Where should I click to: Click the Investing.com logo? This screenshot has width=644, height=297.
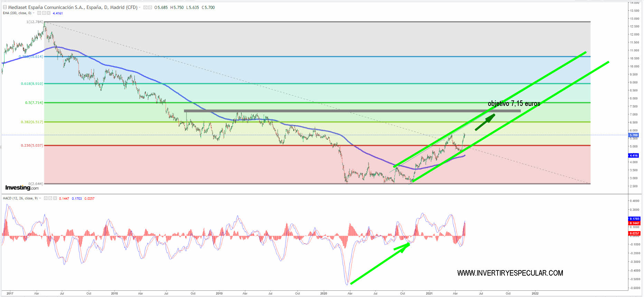pos(22,188)
